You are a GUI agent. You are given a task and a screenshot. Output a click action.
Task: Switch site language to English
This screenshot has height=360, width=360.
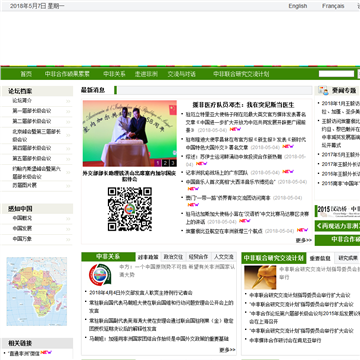(298, 6)
